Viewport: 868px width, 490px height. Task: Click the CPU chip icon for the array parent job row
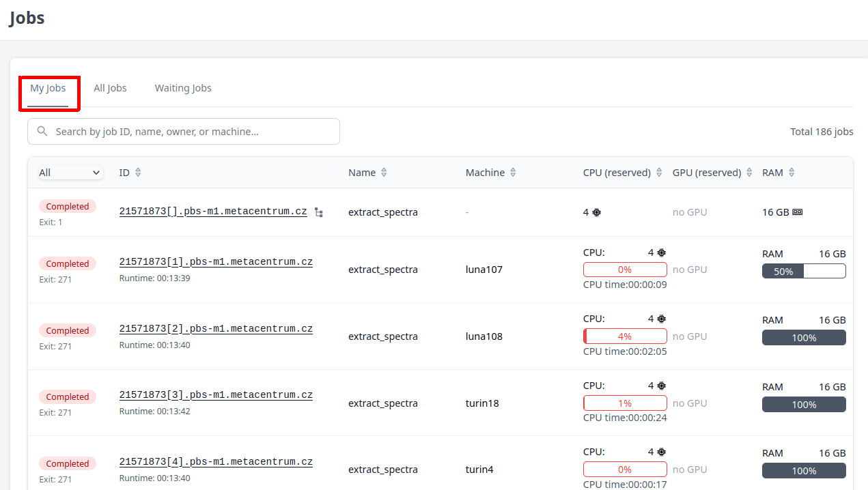click(597, 212)
